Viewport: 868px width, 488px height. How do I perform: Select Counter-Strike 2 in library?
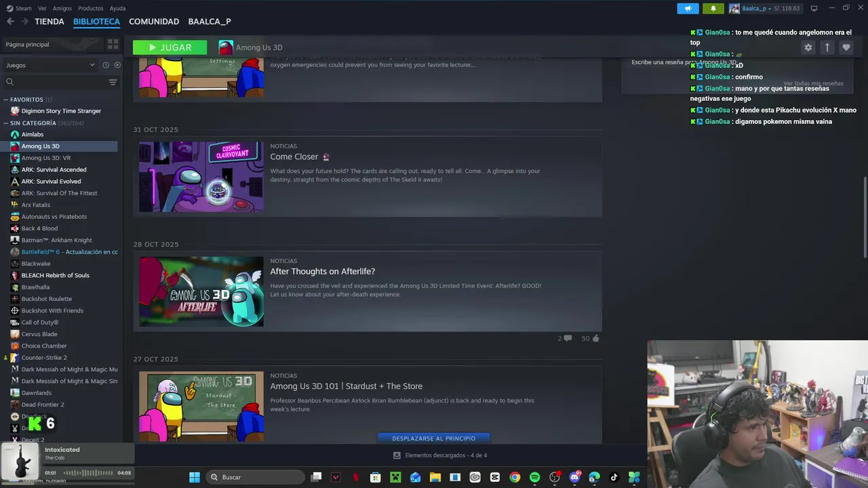tap(44, 358)
